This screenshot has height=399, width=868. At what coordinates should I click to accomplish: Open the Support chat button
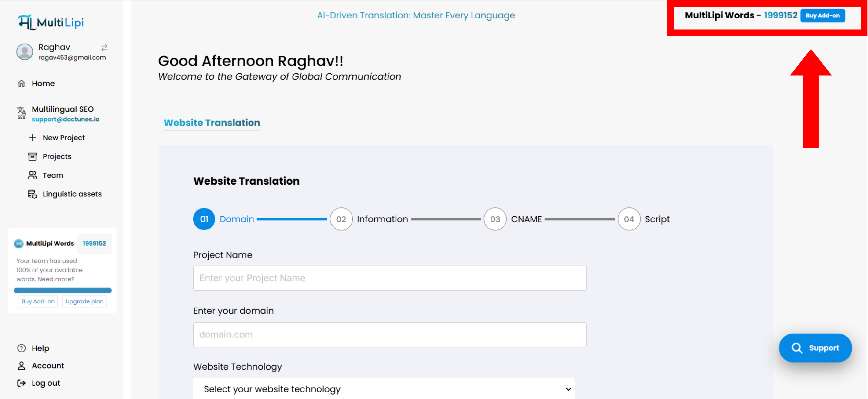(x=815, y=348)
